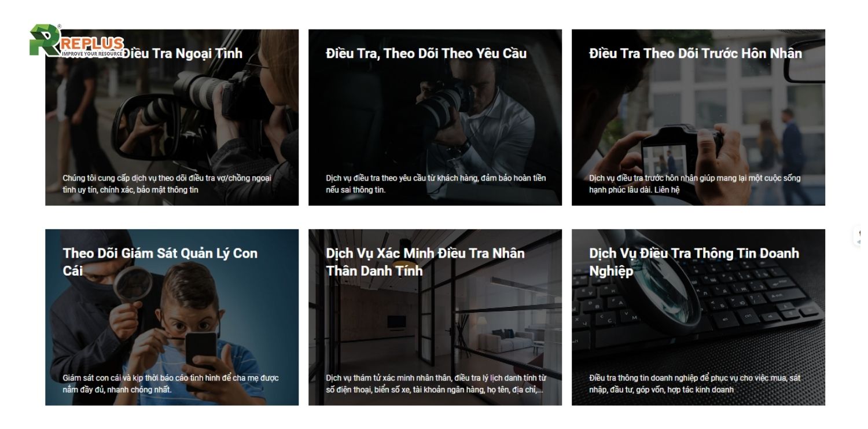
Task: Open the Điều Tra, Theo Dõi Theo Yêu Cầu heading
Action: [x=426, y=53]
